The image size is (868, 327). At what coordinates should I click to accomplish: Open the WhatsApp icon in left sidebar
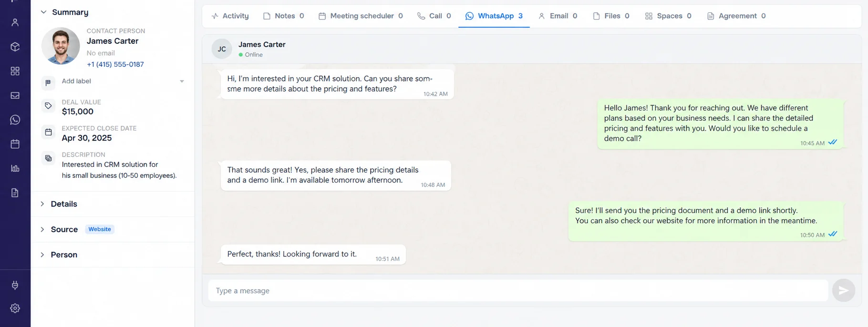(15, 120)
